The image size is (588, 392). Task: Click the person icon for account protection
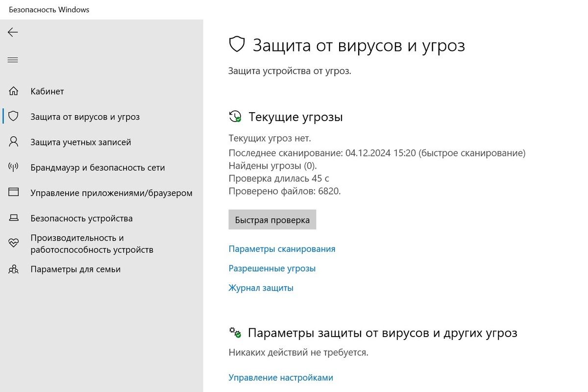(14, 142)
